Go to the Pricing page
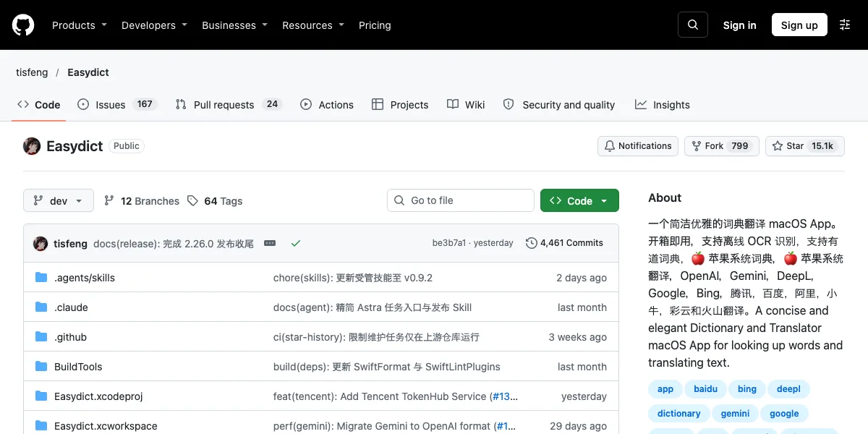868x434 pixels. 375,25
